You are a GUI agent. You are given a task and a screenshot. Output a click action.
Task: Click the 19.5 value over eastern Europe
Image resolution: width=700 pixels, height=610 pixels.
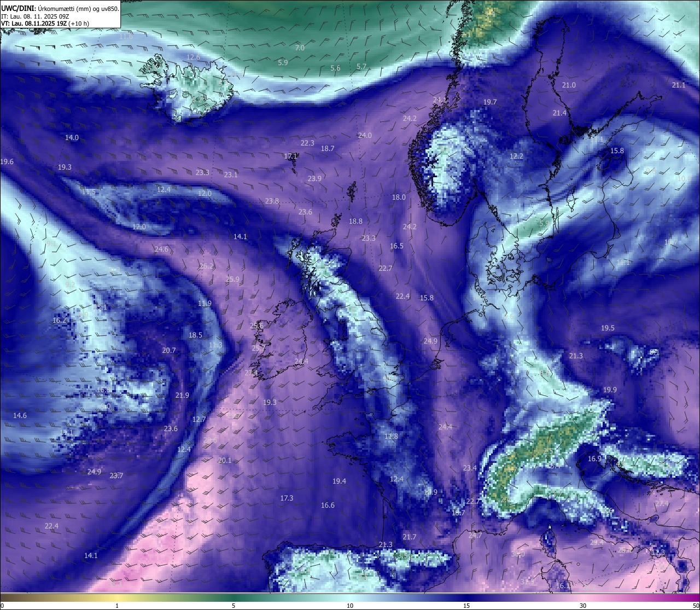coord(608,328)
